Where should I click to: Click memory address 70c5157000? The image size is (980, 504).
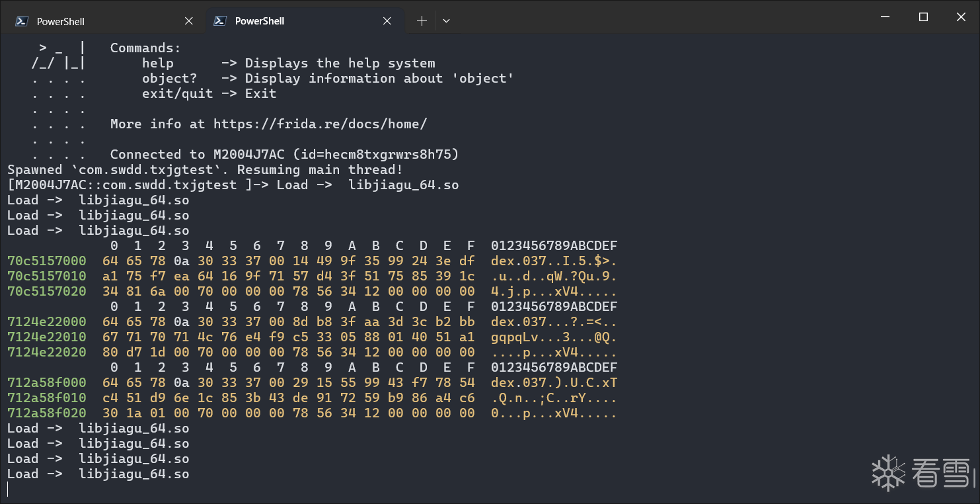pos(46,261)
